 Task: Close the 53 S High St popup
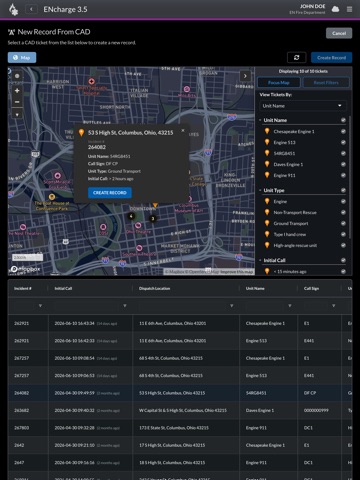point(183,130)
